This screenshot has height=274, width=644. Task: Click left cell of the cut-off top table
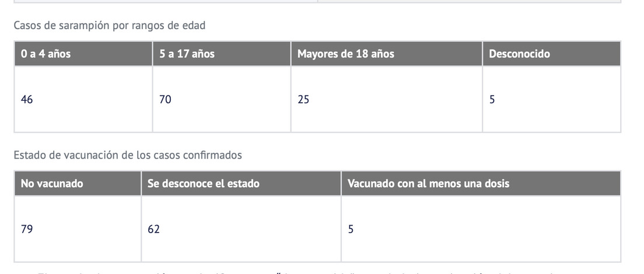[x=166, y=1]
